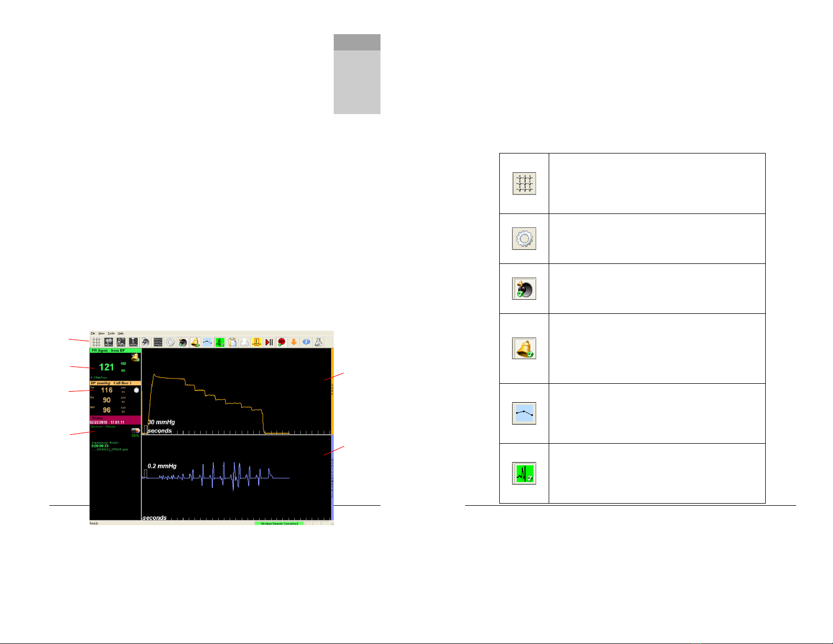Open the View menu
Viewport: 833px width, 644px height.
(101, 333)
